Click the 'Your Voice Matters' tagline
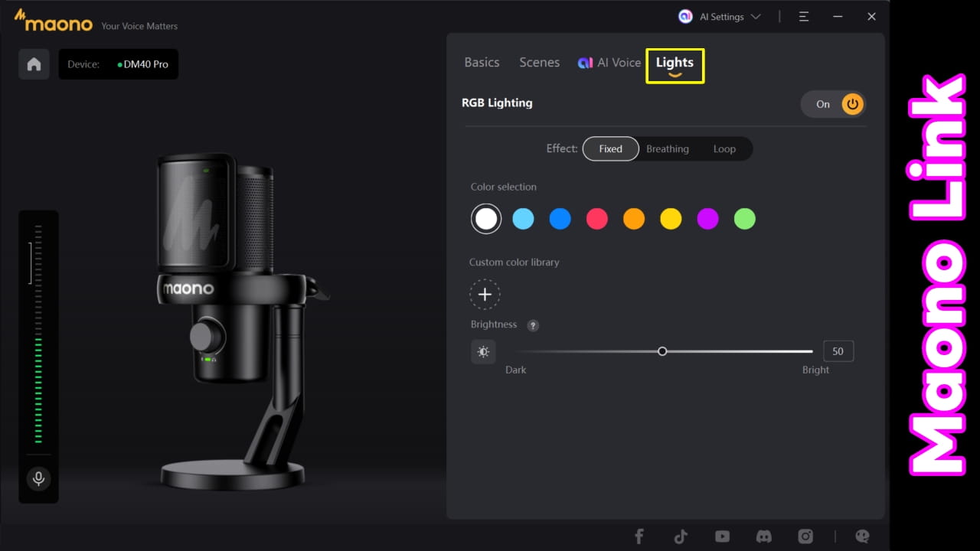The image size is (980, 551). pos(139,26)
